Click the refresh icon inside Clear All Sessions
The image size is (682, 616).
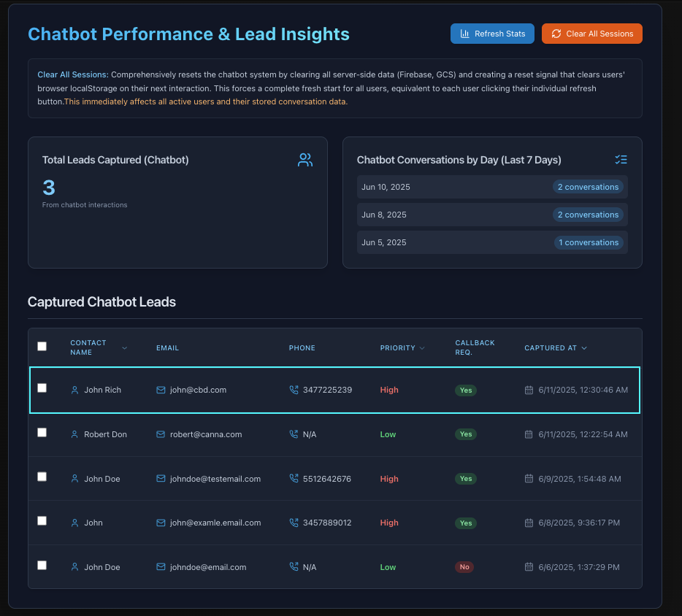coord(556,33)
